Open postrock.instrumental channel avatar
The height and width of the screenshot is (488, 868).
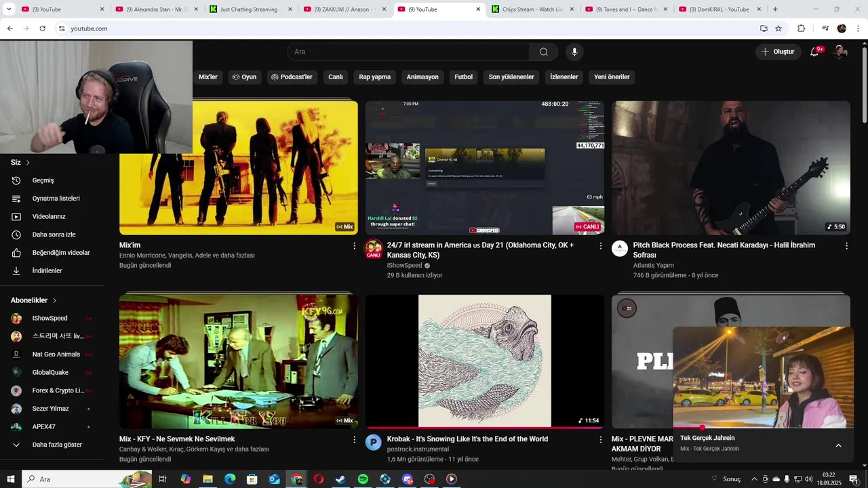[x=373, y=443]
